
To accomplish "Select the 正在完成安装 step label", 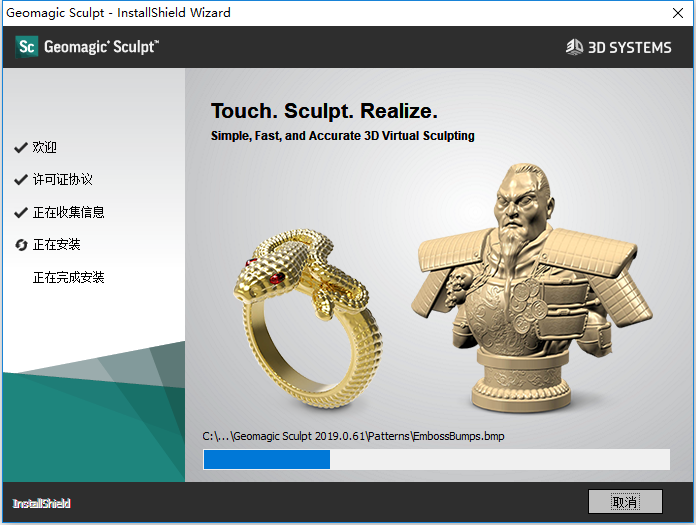I will 68,278.
